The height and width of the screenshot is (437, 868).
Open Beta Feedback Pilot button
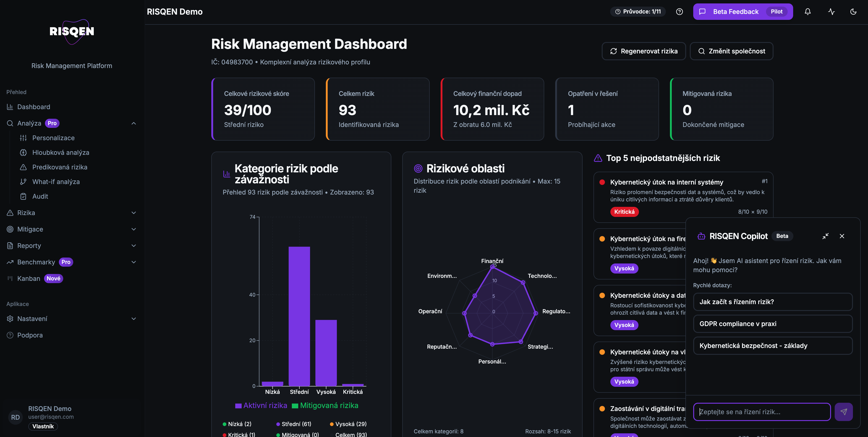[x=743, y=12]
